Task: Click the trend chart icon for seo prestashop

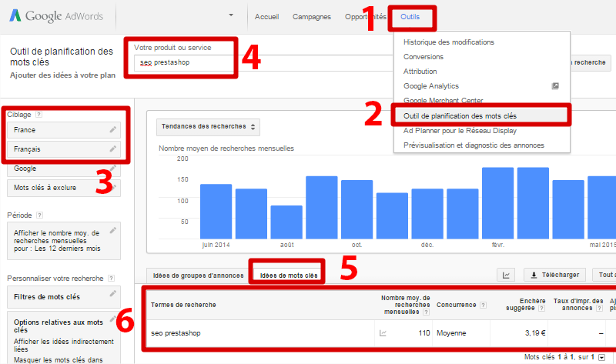Action: [x=383, y=333]
